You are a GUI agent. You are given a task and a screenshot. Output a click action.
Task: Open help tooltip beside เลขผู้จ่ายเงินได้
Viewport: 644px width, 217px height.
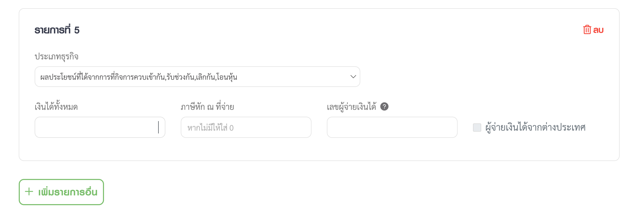tap(384, 106)
